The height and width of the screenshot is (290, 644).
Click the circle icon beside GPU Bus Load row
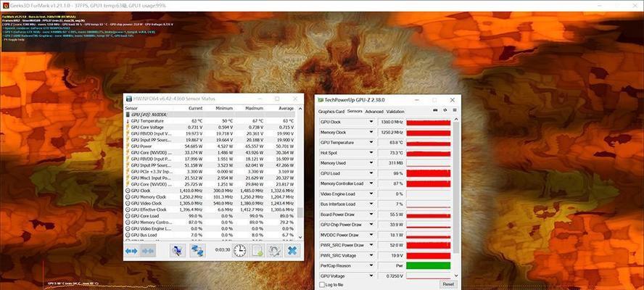pos(128,235)
